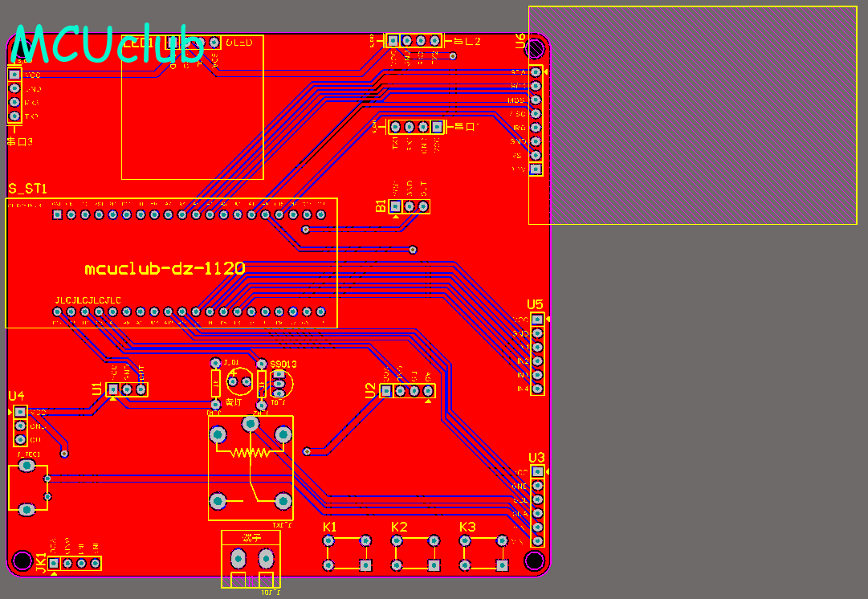
Task: Select the K3 button designator
Action: coord(468,527)
